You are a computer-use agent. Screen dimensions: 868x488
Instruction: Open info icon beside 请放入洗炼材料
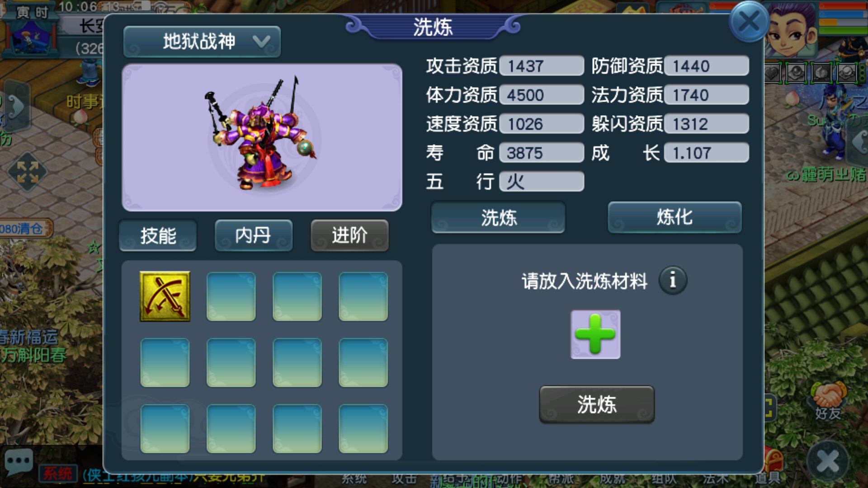(x=673, y=280)
